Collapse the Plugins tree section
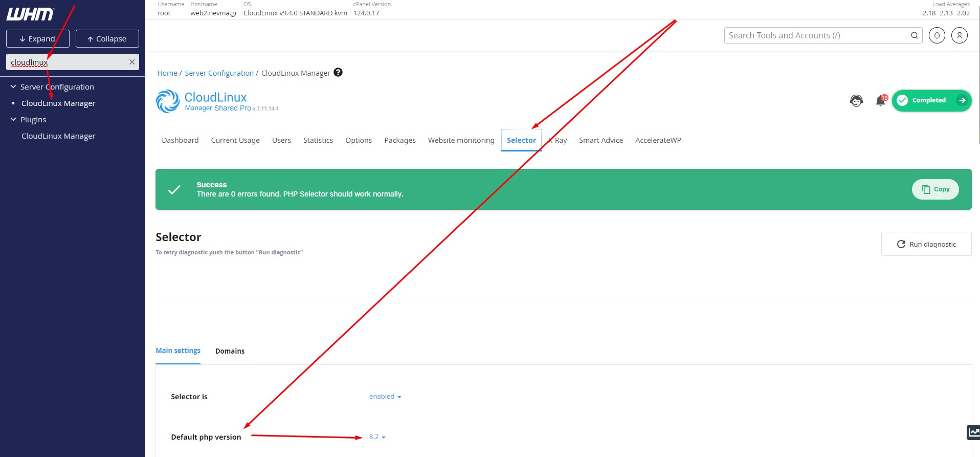 13,120
